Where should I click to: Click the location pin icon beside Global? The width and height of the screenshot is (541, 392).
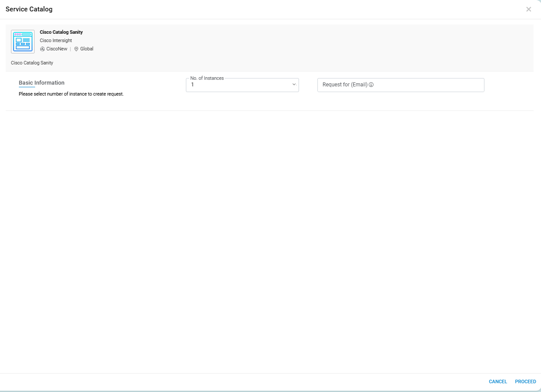click(76, 49)
